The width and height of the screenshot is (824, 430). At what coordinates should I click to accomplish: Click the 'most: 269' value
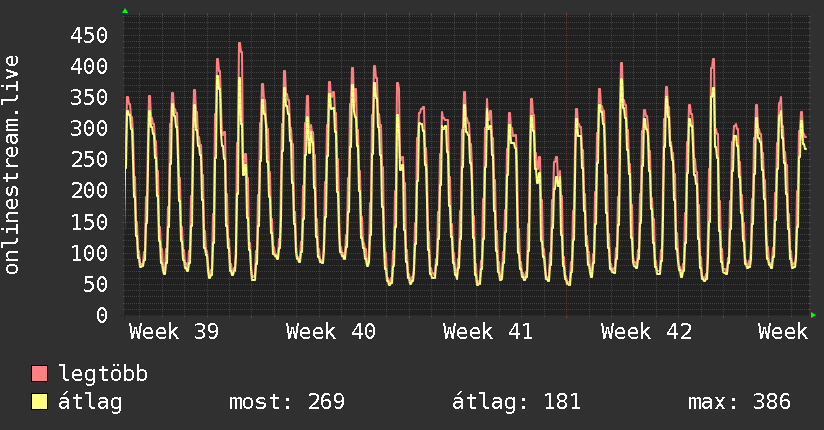pos(287,402)
